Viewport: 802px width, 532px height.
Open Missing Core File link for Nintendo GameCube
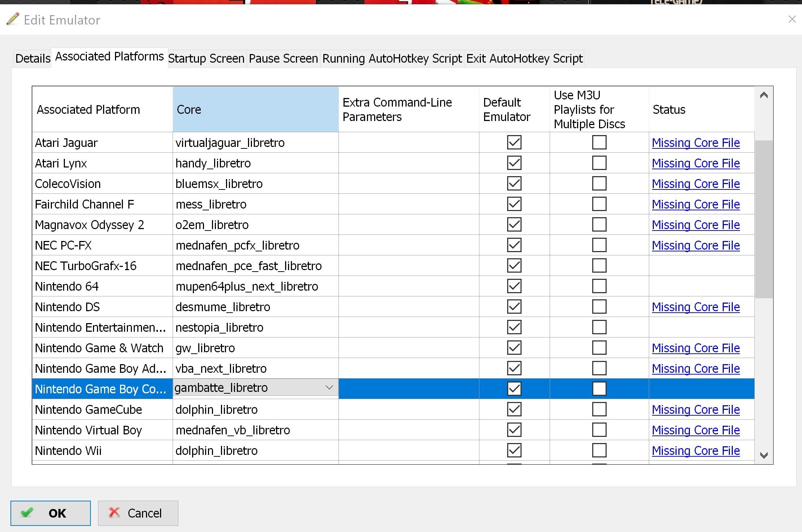click(x=696, y=410)
